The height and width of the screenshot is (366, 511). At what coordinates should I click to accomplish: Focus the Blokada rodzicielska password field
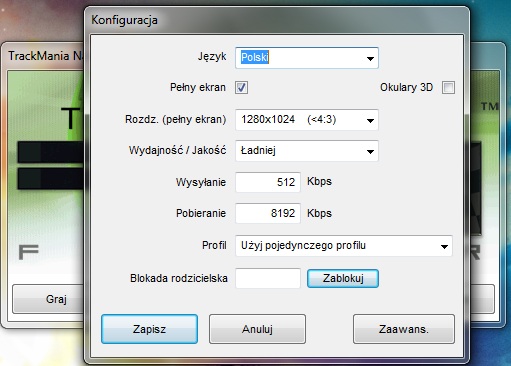pos(268,278)
